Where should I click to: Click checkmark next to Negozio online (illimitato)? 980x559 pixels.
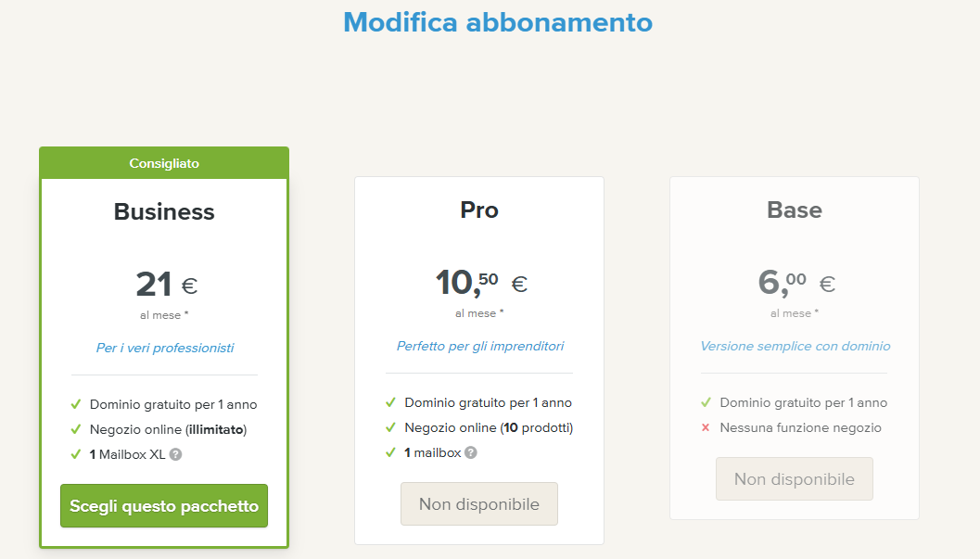coord(76,430)
